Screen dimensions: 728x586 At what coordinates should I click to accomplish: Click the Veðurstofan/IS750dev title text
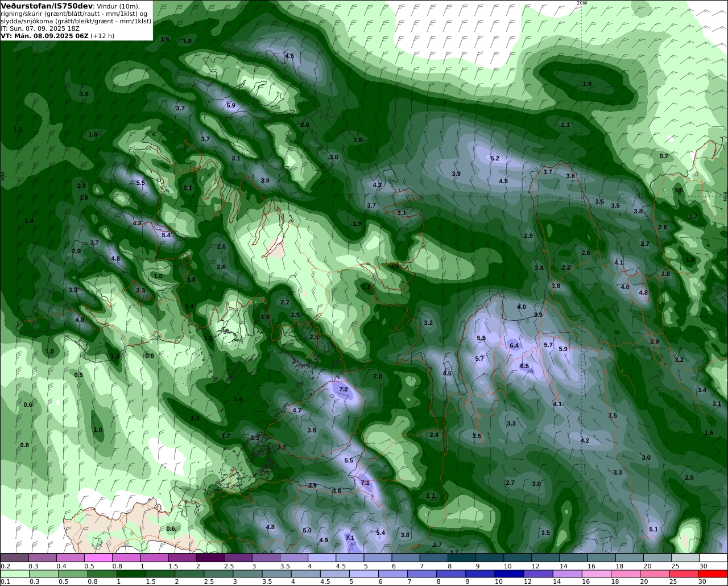click(47, 6)
